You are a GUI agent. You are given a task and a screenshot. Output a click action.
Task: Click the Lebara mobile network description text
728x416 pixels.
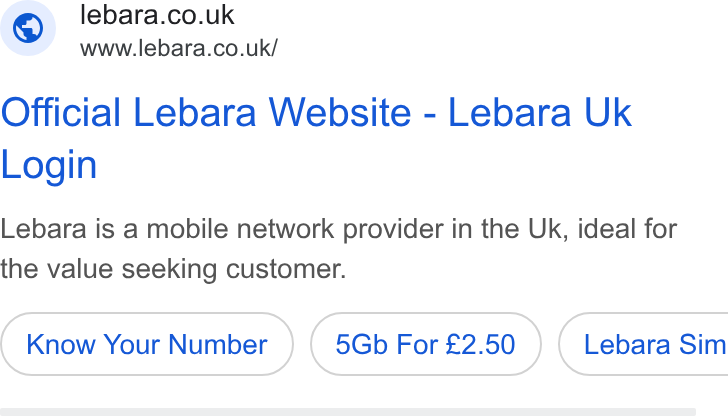(x=338, y=249)
